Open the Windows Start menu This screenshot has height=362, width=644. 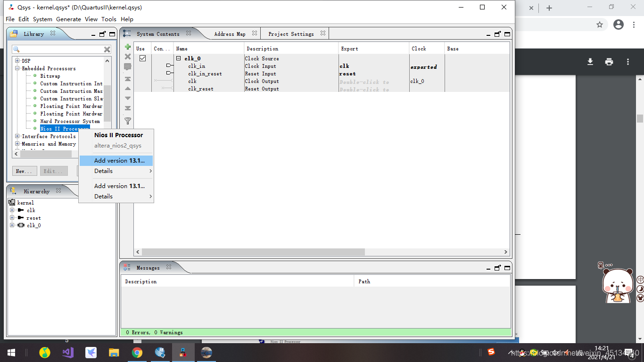pyautogui.click(x=11, y=353)
